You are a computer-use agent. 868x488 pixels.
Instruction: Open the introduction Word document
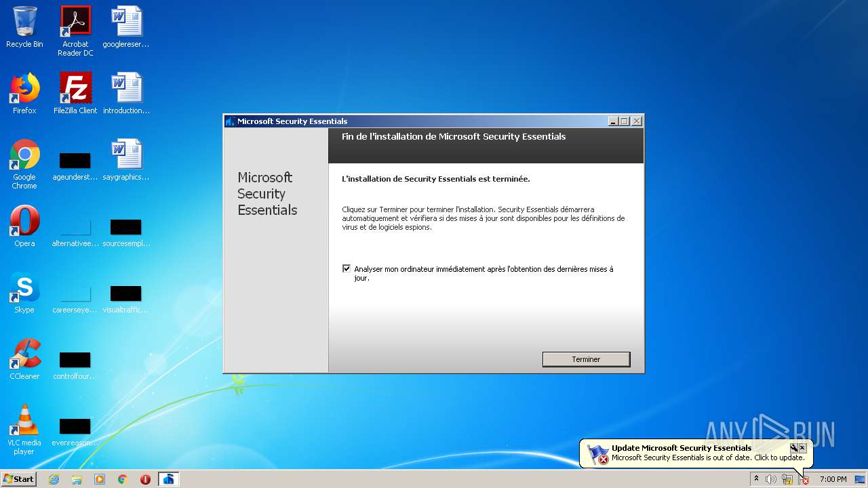[126, 94]
